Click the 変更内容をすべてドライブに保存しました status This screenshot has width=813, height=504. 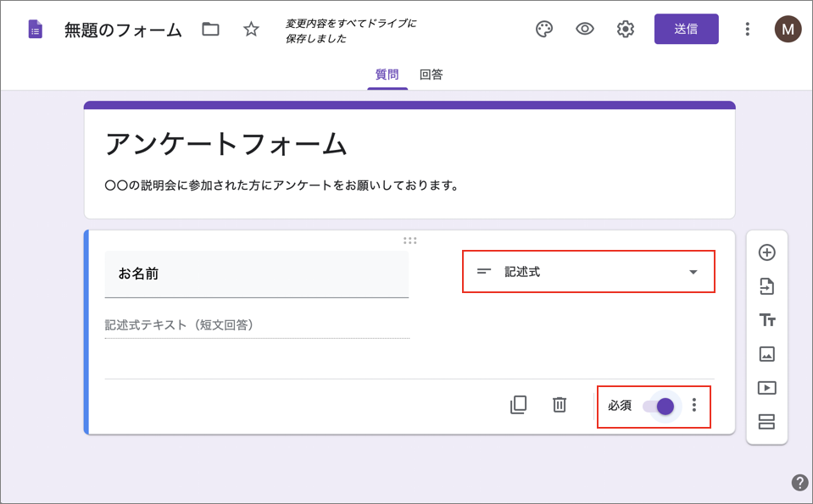[x=350, y=31]
